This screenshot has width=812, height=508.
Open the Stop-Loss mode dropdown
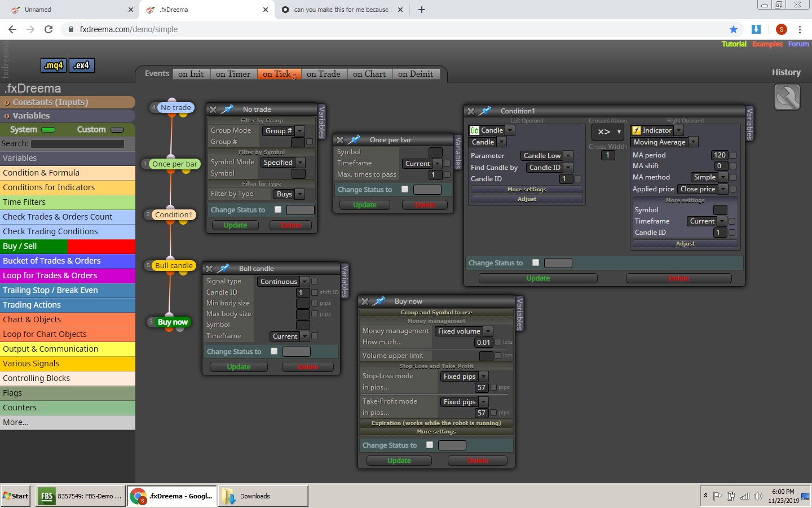(464, 376)
